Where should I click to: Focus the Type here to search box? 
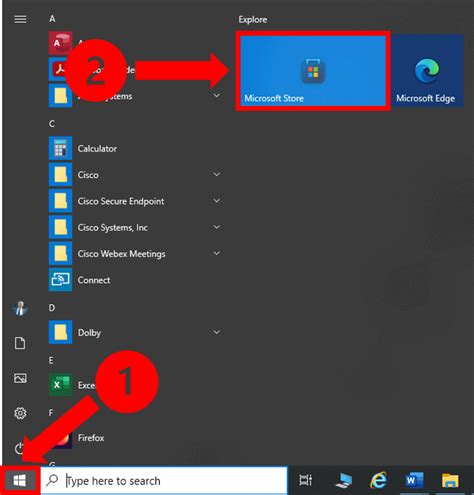tap(164, 480)
